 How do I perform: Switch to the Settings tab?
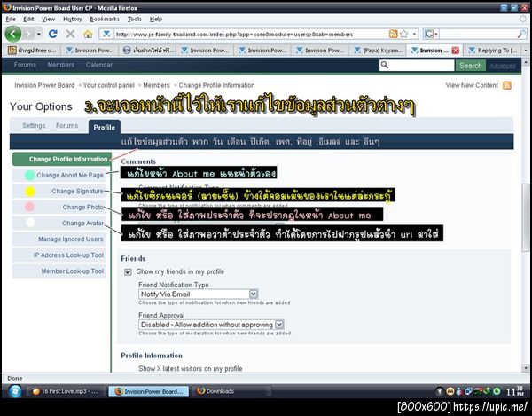(34, 126)
